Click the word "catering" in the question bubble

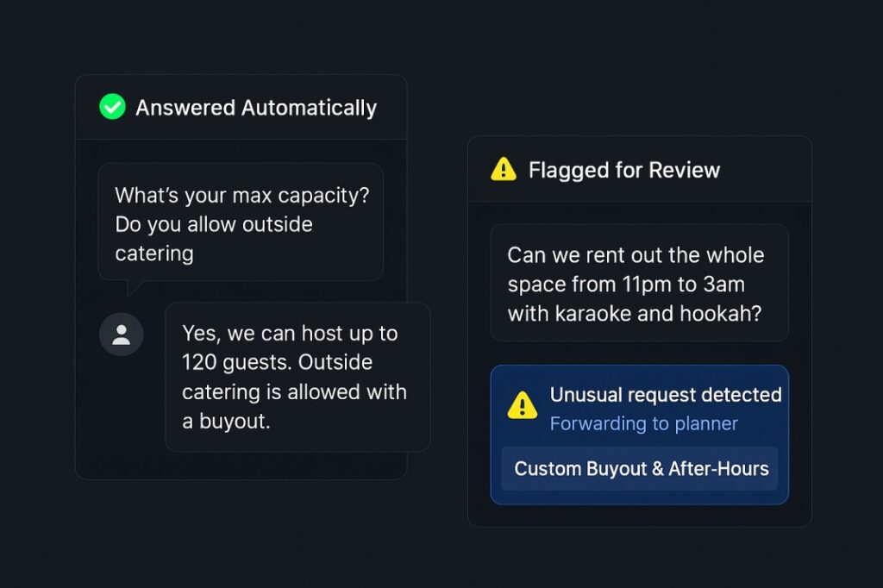click(154, 253)
